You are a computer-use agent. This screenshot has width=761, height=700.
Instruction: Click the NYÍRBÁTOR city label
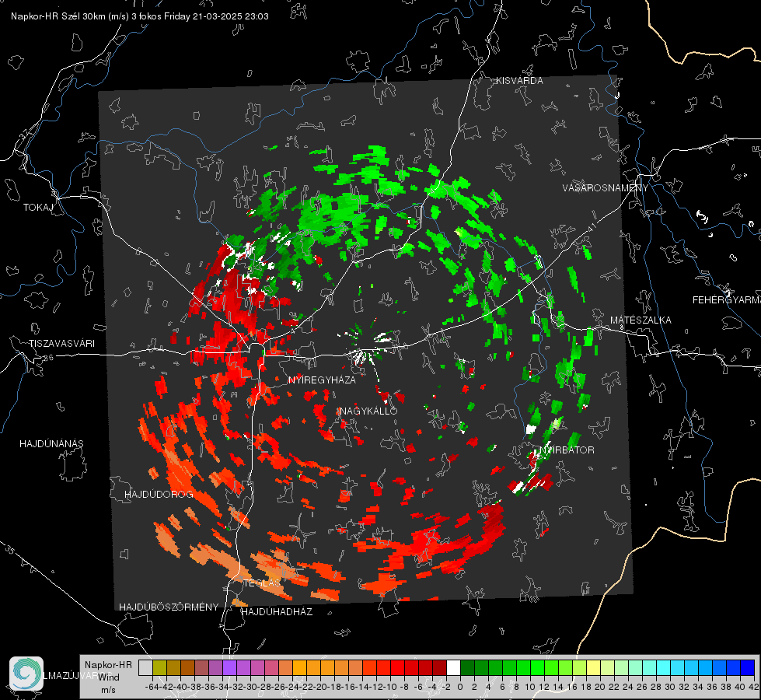[567, 450]
